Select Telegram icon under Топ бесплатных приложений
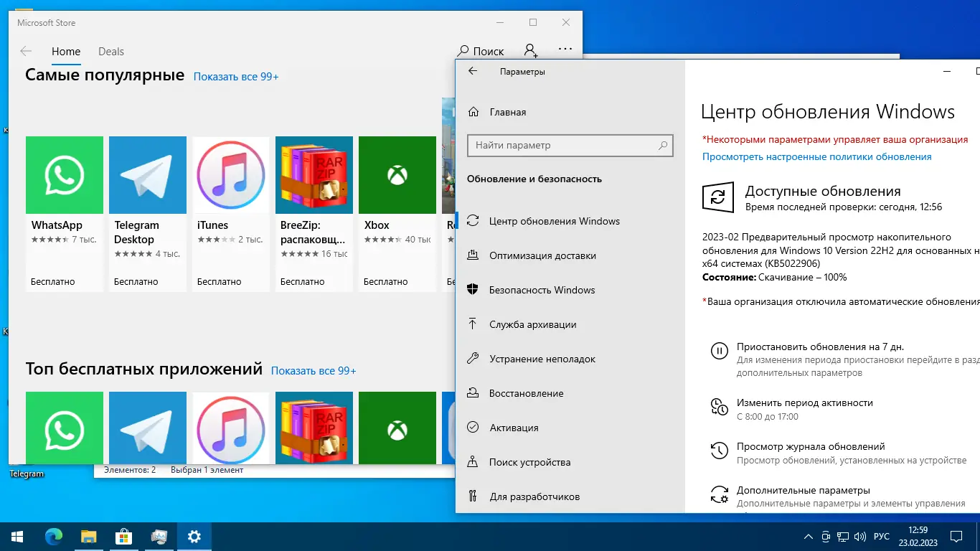Screen dimensions: 980x551 point(148,428)
